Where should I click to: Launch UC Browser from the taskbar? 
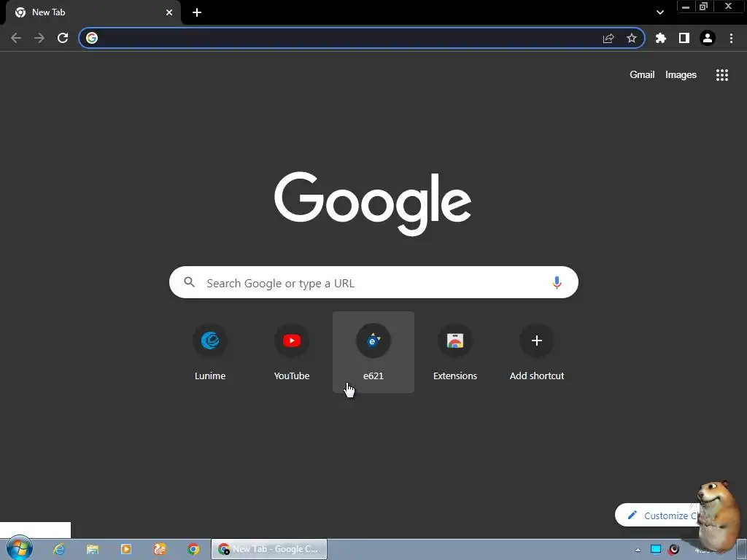click(160, 549)
